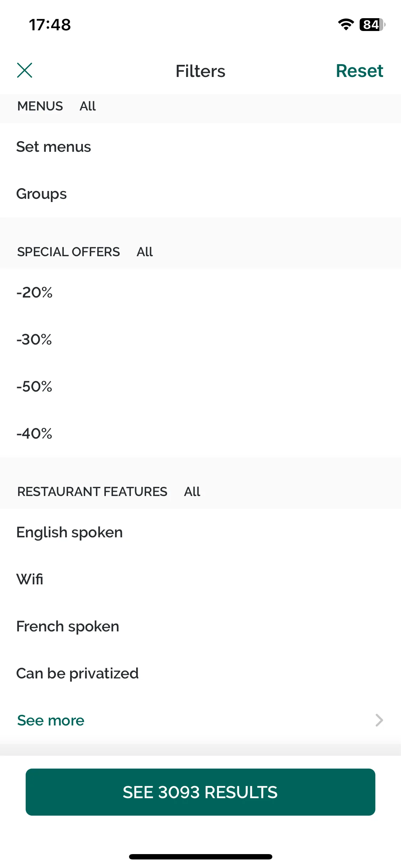Tap the Wi-Fi status icon
The width and height of the screenshot is (401, 868).
coord(345,25)
